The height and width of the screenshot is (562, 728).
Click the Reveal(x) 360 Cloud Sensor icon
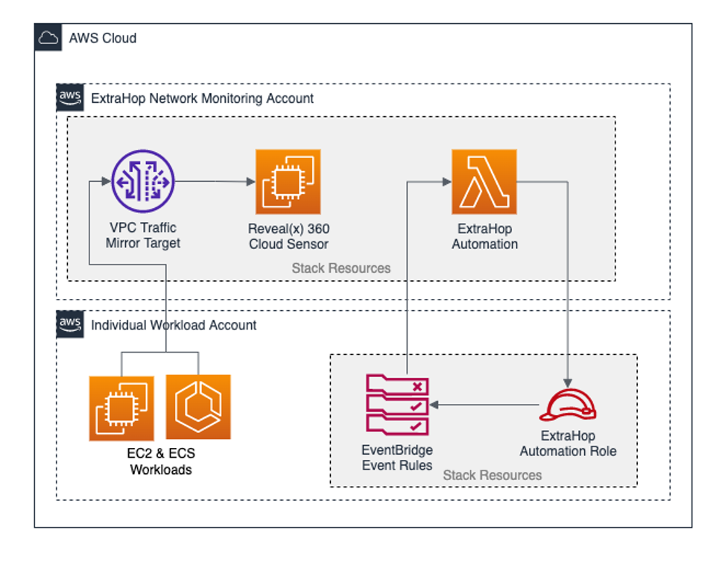[x=288, y=180]
